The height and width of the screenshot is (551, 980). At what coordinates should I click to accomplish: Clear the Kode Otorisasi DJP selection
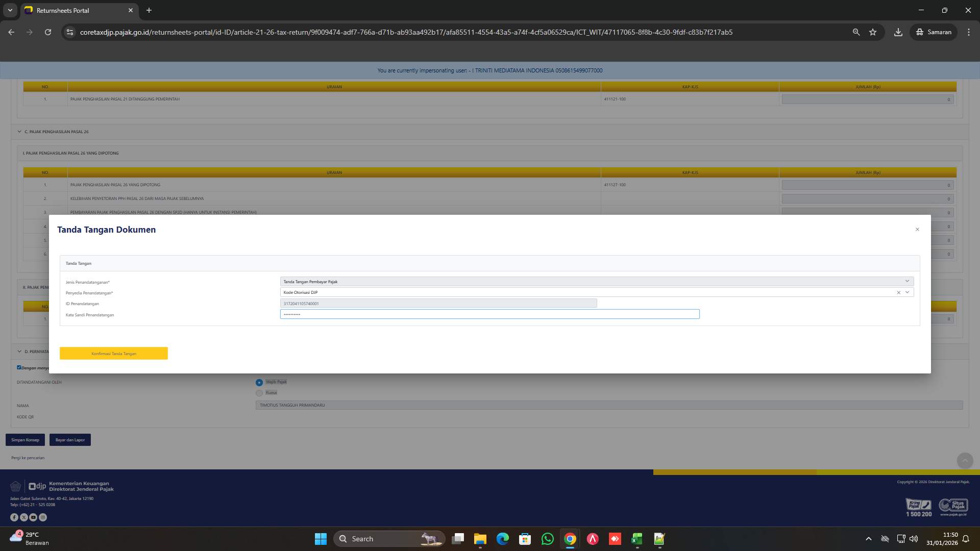[x=898, y=292]
